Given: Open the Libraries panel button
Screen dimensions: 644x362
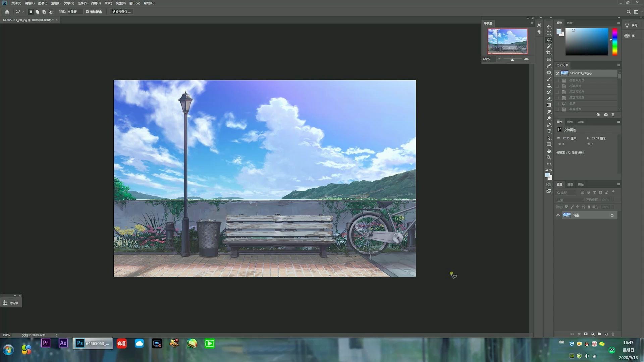Looking at the screenshot, I should tap(630, 36).
